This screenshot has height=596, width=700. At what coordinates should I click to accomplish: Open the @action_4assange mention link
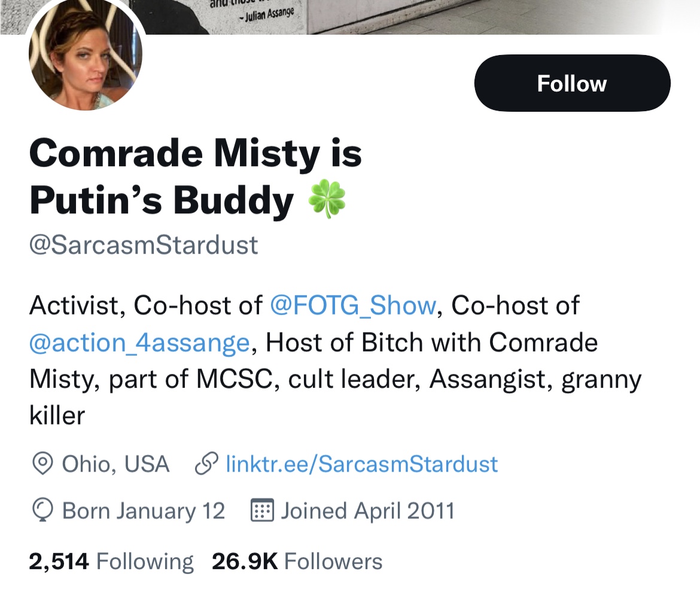click(x=139, y=343)
